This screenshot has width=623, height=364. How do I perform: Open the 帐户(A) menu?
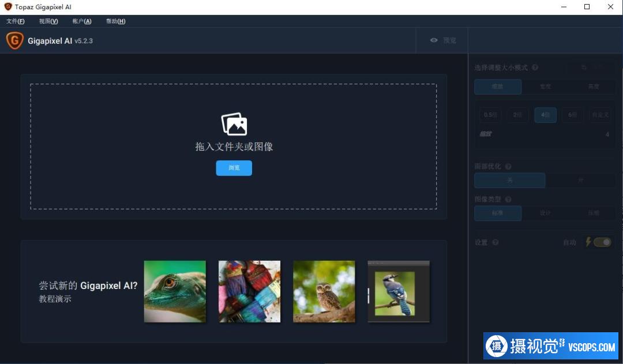[x=82, y=21]
